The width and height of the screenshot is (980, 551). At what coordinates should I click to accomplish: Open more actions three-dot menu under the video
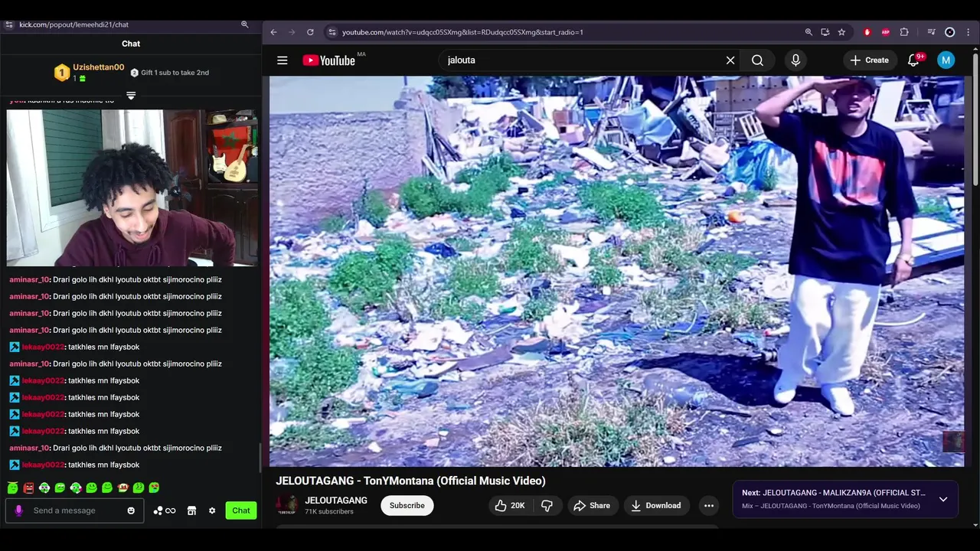709,505
